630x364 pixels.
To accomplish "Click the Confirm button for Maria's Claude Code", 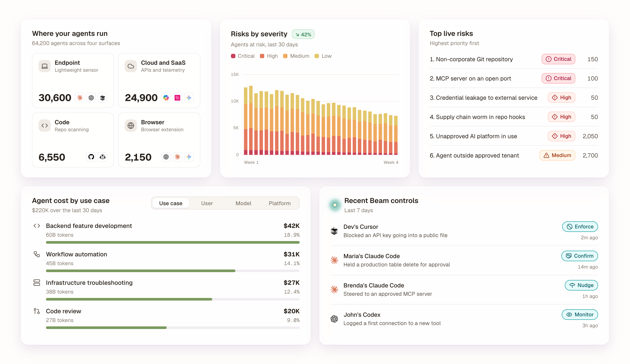I will [580, 256].
